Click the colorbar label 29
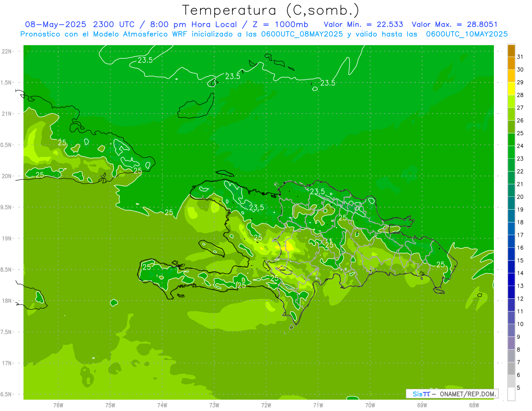532x411 pixels. [x=520, y=82]
